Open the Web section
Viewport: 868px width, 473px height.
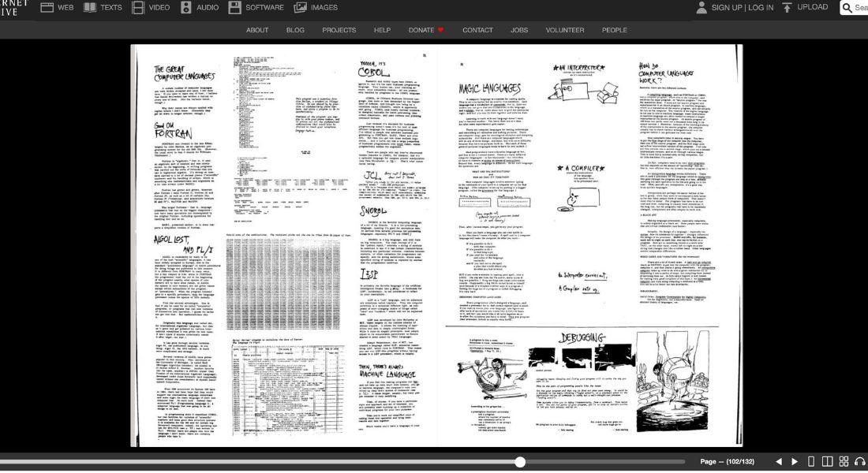(x=57, y=7)
